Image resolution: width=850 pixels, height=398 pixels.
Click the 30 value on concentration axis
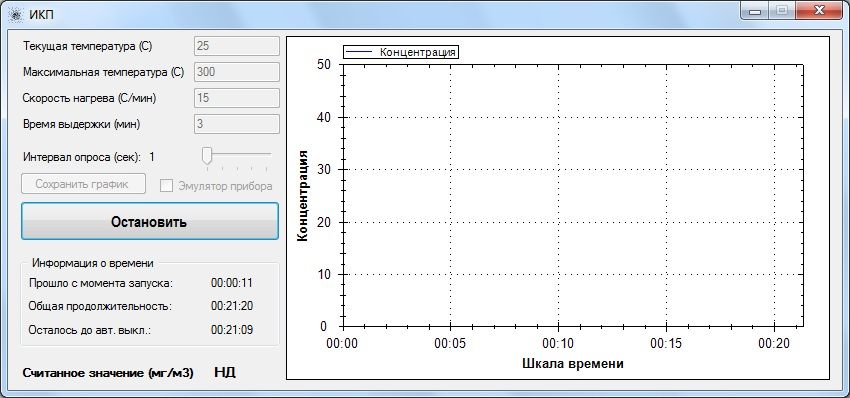point(324,170)
